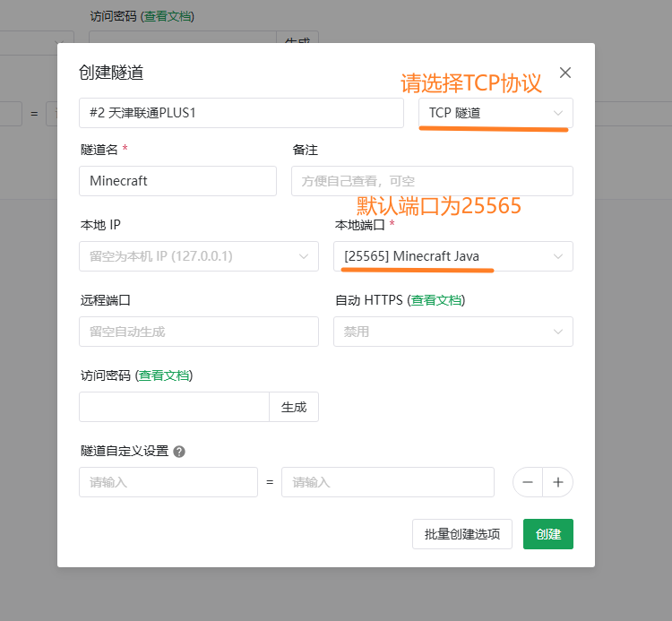672x621 pixels.
Task: Click the 备注 remark input field
Action: point(432,181)
